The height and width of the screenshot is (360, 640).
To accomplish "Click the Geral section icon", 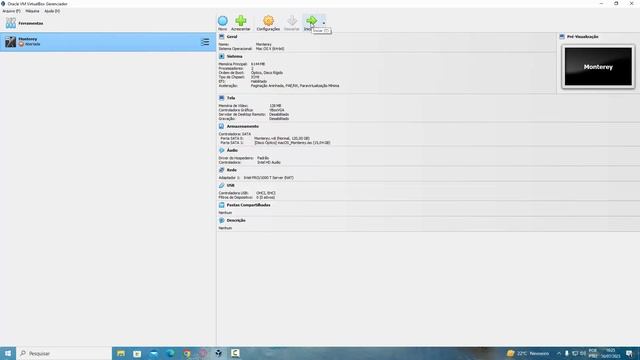I will (222, 37).
